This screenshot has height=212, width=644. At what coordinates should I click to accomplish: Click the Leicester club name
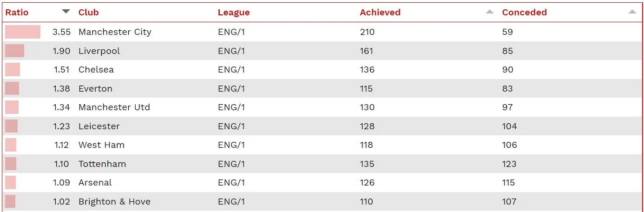click(99, 126)
